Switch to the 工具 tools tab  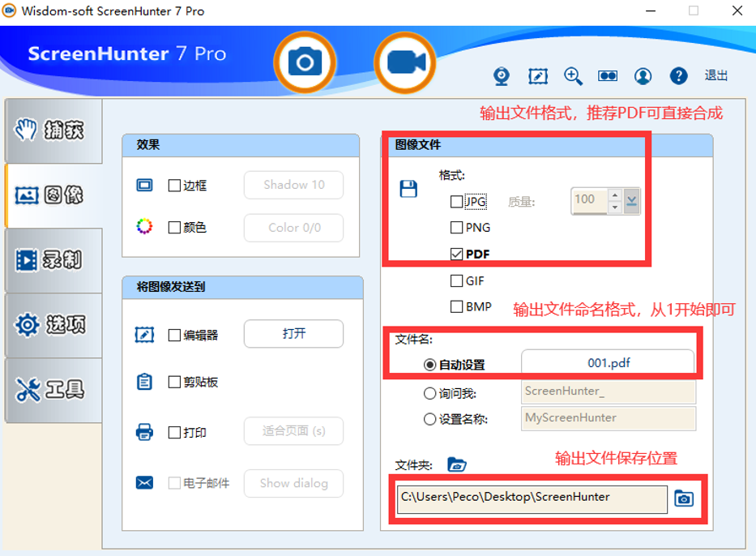coord(53,390)
